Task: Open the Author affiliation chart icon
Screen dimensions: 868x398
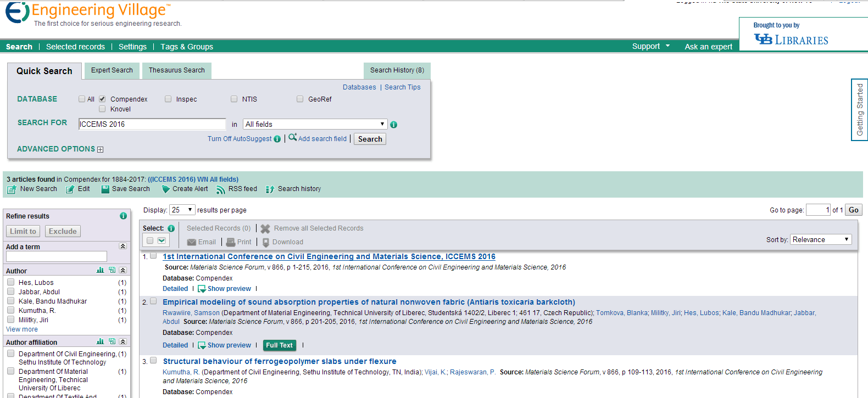Action: [100, 341]
